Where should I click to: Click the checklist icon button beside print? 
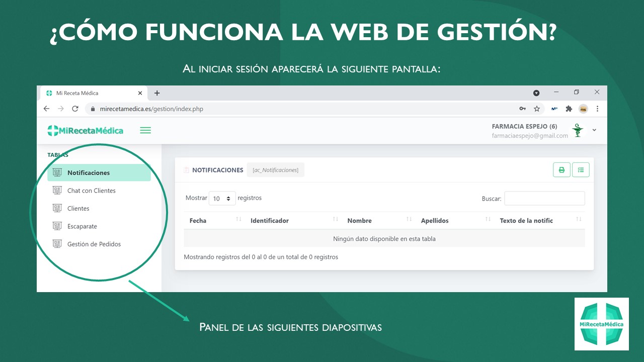pos(581,170)
